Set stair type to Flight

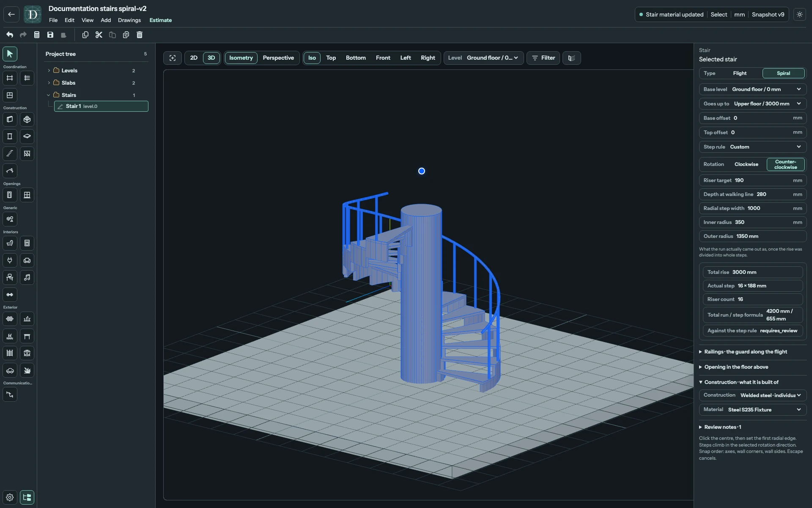[740, 73]
